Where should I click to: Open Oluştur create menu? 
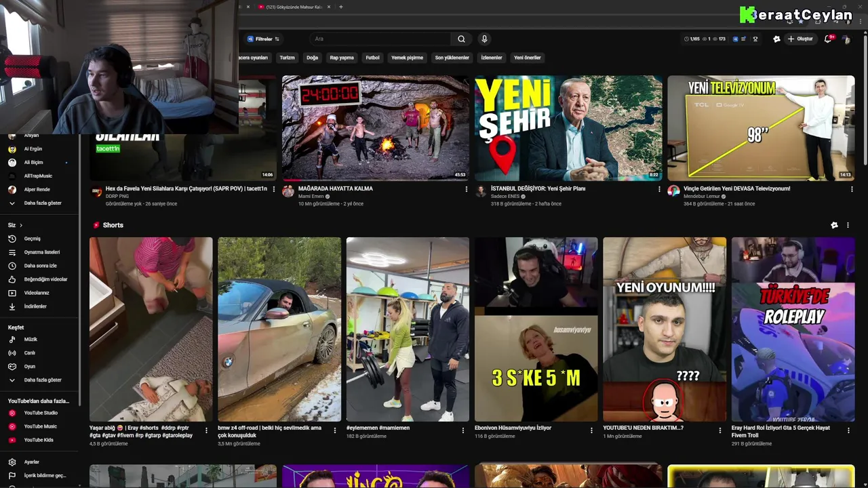tap(800, 39)
